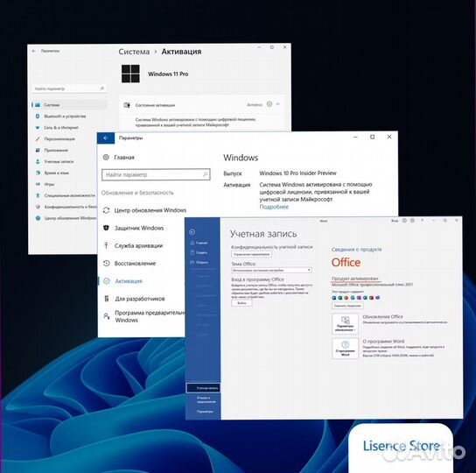The image size is (476, 473).
Task: Open Главная in Word backstage menu
Action: 199,243
